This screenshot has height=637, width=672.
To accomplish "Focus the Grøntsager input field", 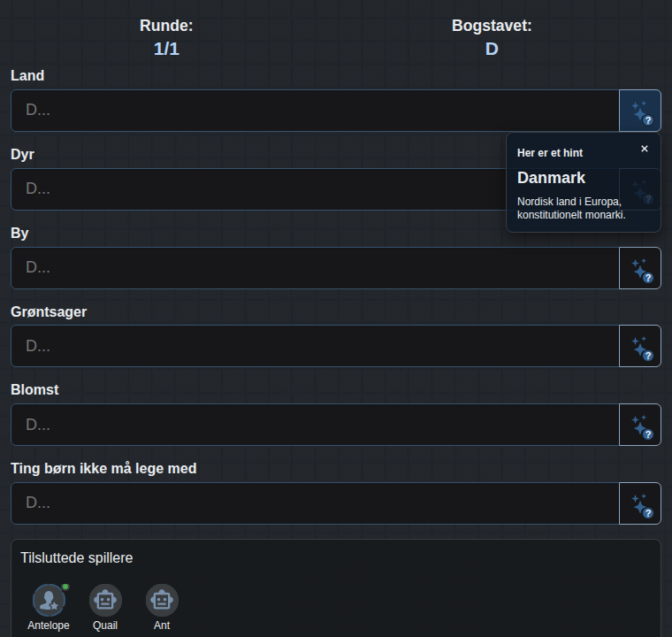I will [x=315, y=346].
